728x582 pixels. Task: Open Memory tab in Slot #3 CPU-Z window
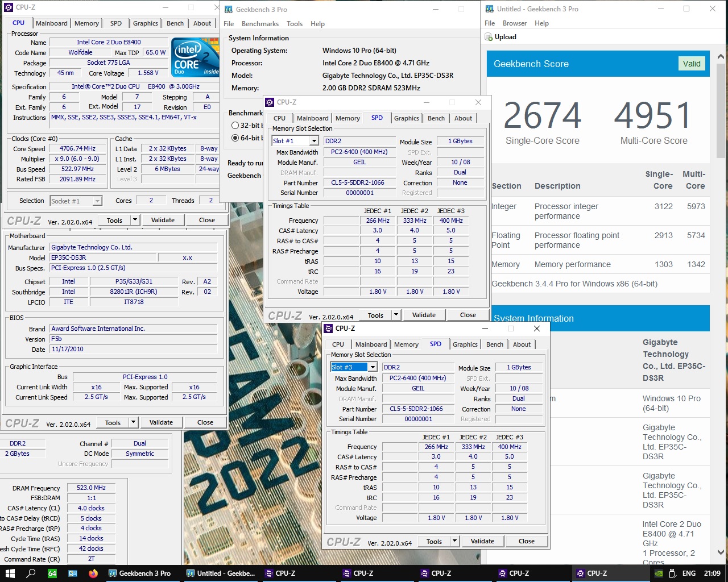coord(406,344)
